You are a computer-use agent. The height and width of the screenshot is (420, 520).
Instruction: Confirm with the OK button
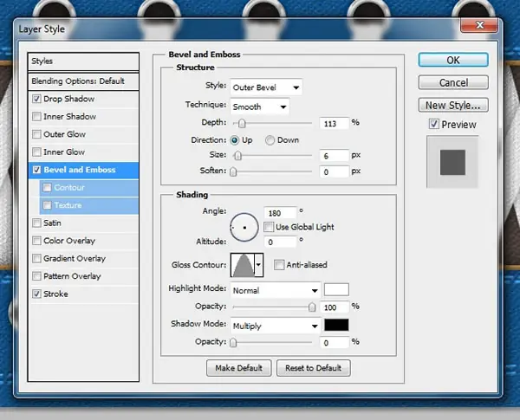coord(453,60)
